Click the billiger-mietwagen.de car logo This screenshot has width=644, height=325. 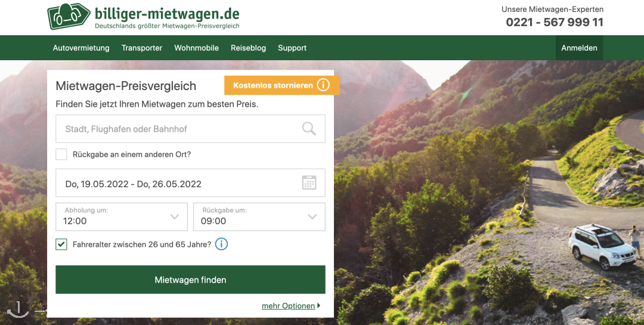coord(69,17)
